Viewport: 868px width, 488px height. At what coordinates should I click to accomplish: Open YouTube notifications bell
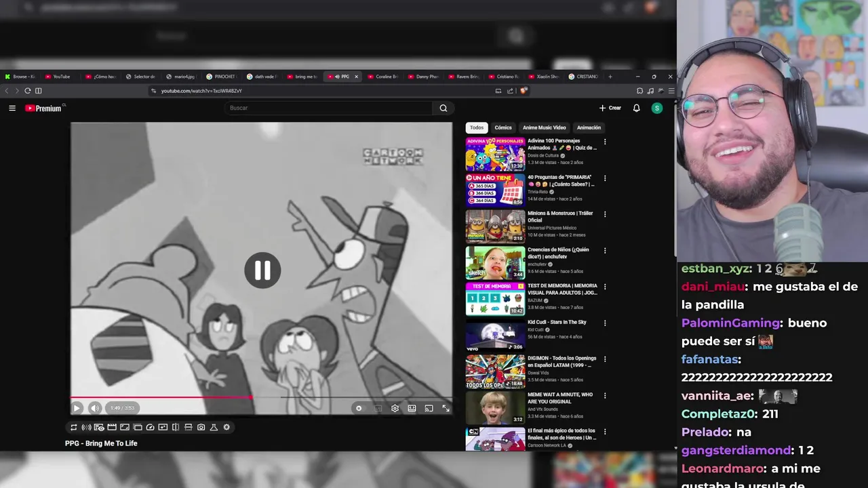[636, 108]
